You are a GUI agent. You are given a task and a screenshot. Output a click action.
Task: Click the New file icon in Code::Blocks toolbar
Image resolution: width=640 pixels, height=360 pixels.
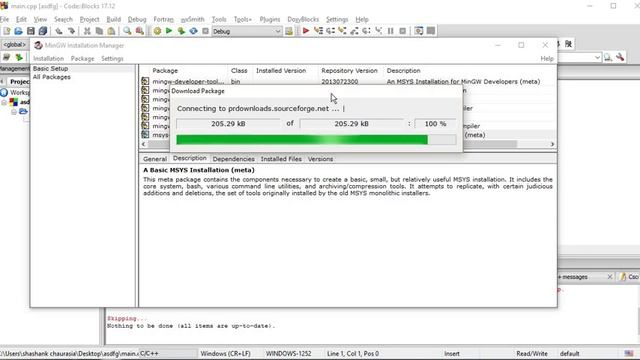pyautogui.click(x=7, y=31)
